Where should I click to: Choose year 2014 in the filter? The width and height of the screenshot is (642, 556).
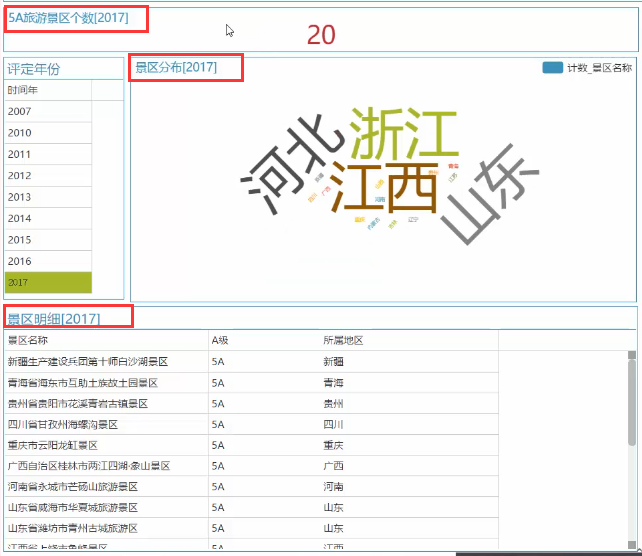point(48,218)
